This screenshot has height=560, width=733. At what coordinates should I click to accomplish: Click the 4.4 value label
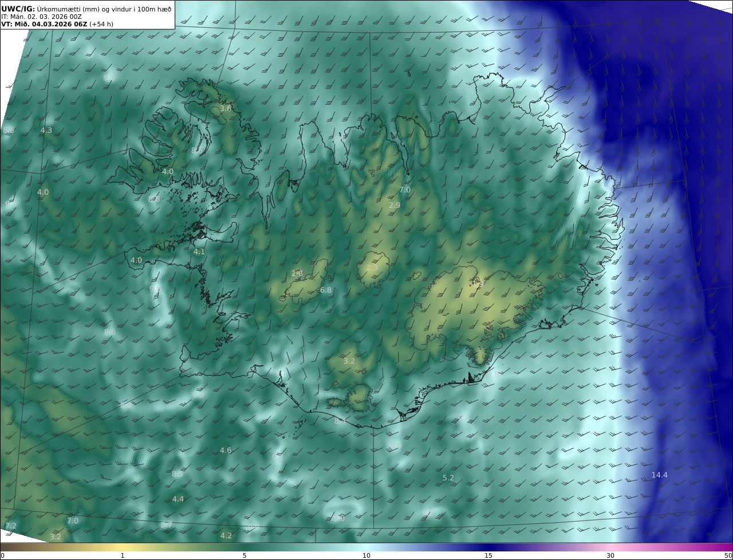178,499
